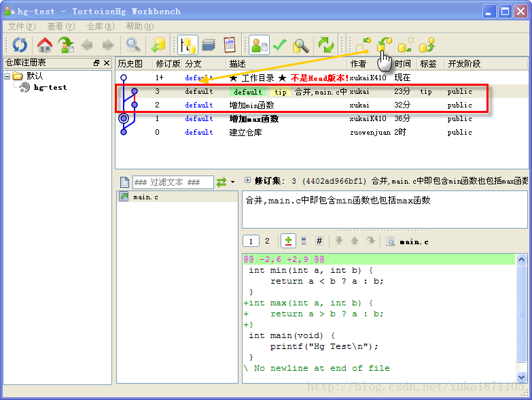Open the revision filter magnifier icon

[132, 45]
